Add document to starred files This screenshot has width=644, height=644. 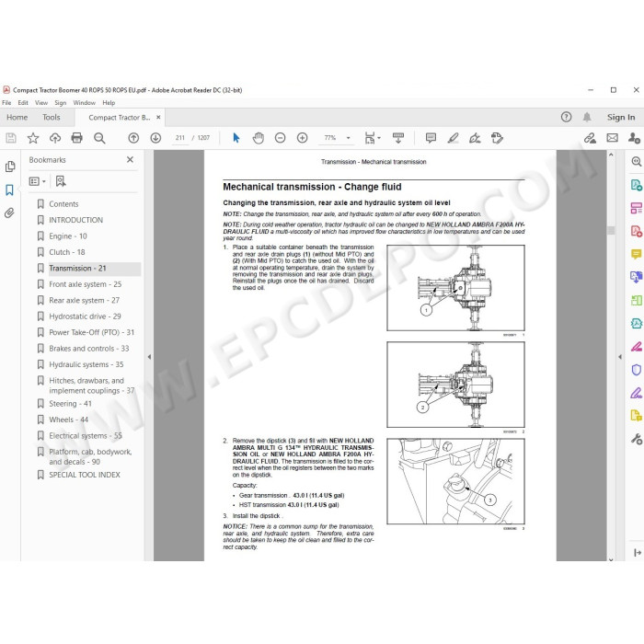33,138
